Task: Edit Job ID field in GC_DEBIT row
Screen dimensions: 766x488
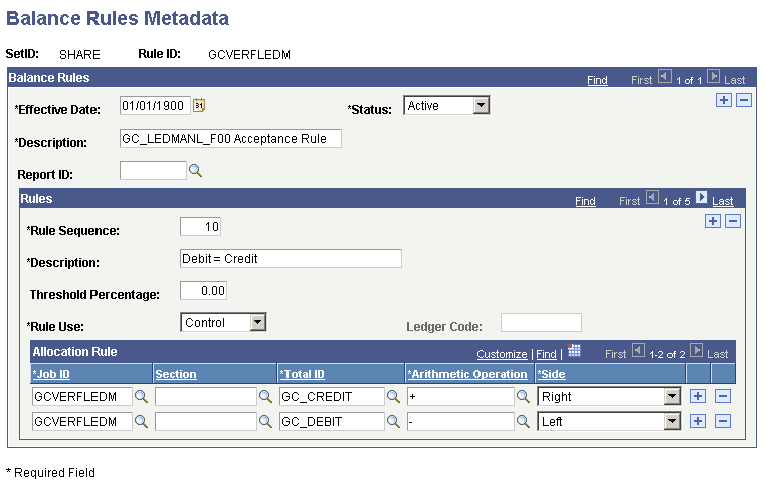Action: click(82, 422)
